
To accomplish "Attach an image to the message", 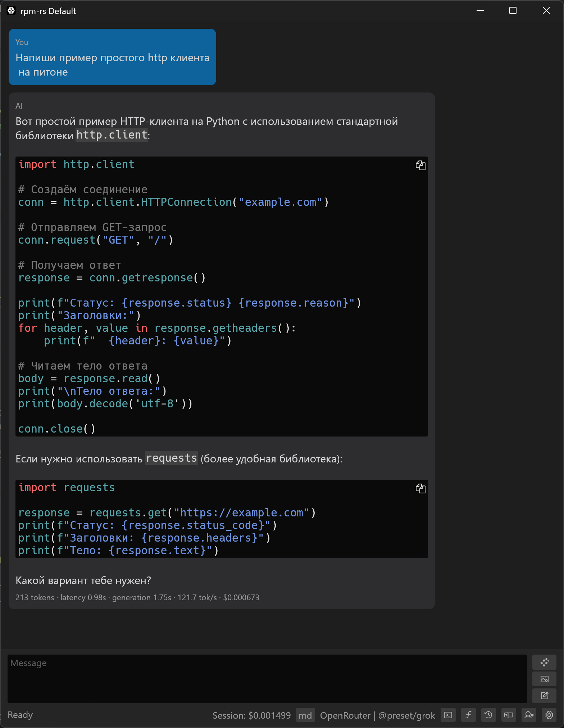I will point(545,679).
